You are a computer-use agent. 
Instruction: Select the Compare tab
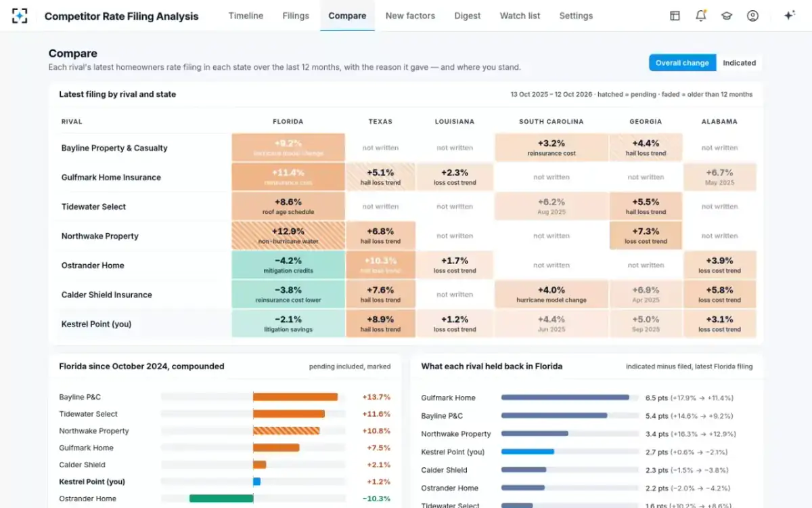(347, 16)
